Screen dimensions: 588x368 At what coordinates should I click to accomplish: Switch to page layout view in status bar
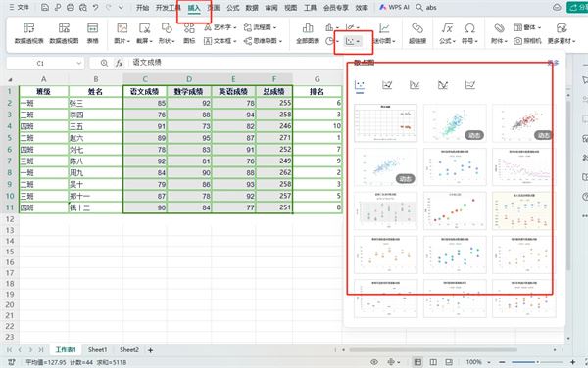coord(433,362)
